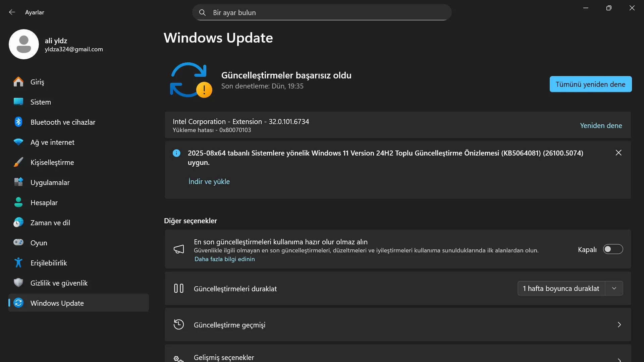The width and height of the screenshot is (644, 362).
Task: Click the history clock icon
Action: (x=179, y=325)
